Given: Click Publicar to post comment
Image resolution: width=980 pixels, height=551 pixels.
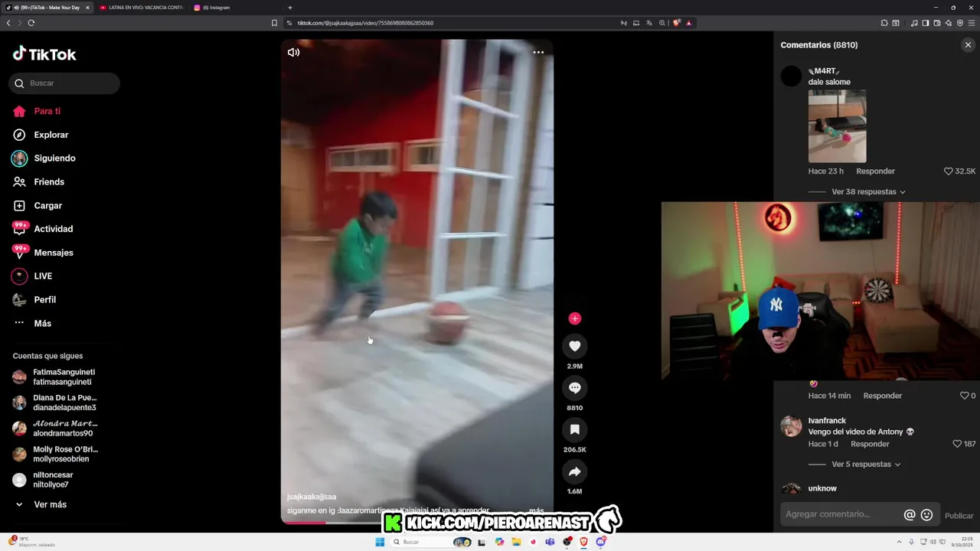Looking at the screenshot, I should (959, 516).
